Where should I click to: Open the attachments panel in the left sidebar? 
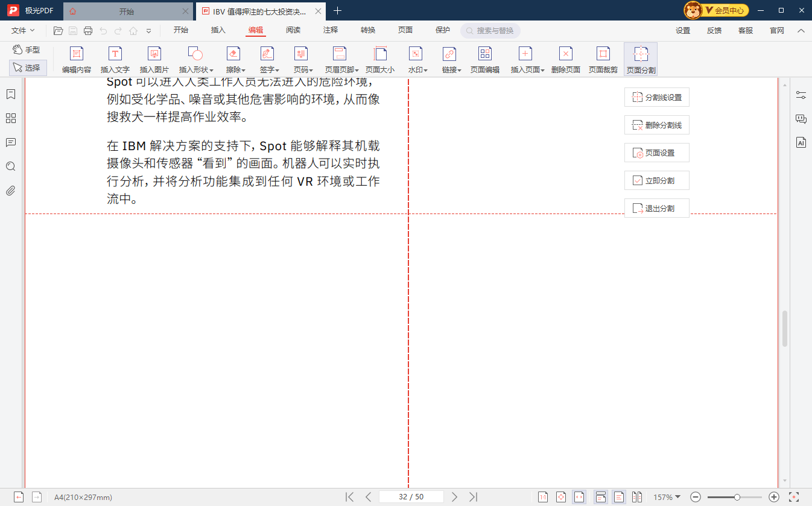click(x=10, y=191)
